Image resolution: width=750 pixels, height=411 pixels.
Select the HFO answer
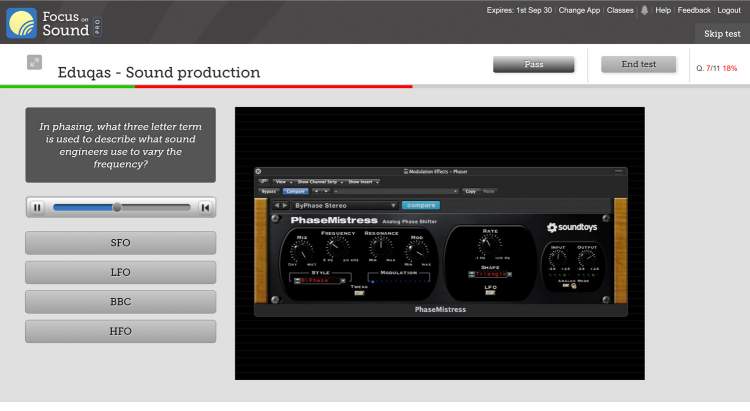(x=121, y=331)
